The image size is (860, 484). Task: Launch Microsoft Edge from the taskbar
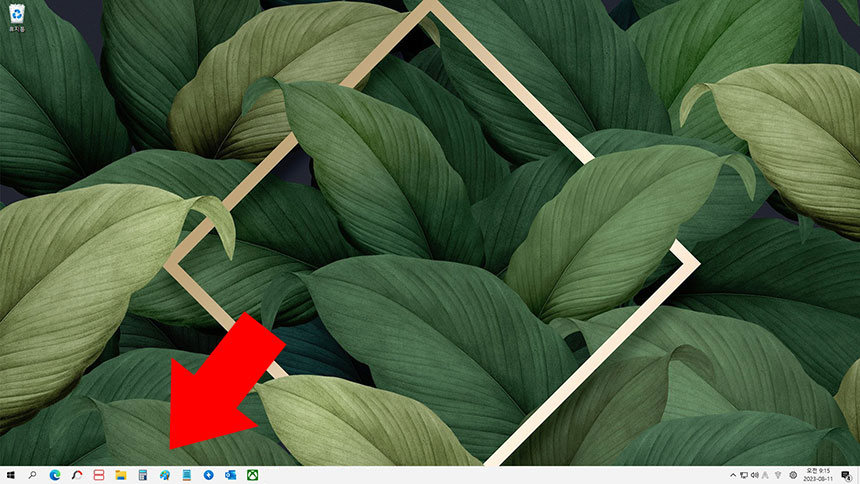[x=55, y=475]
